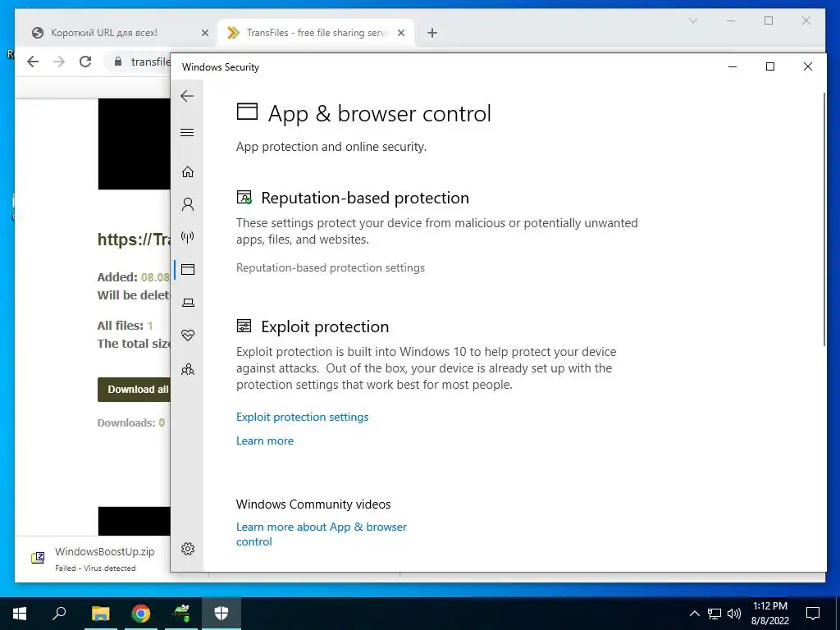Open Account protection sidebar icon

188,204
